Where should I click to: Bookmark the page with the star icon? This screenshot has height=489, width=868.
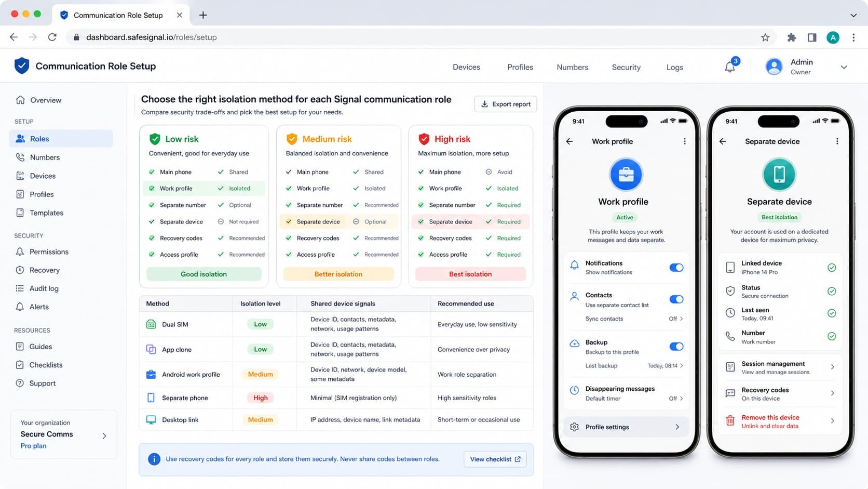765,37
